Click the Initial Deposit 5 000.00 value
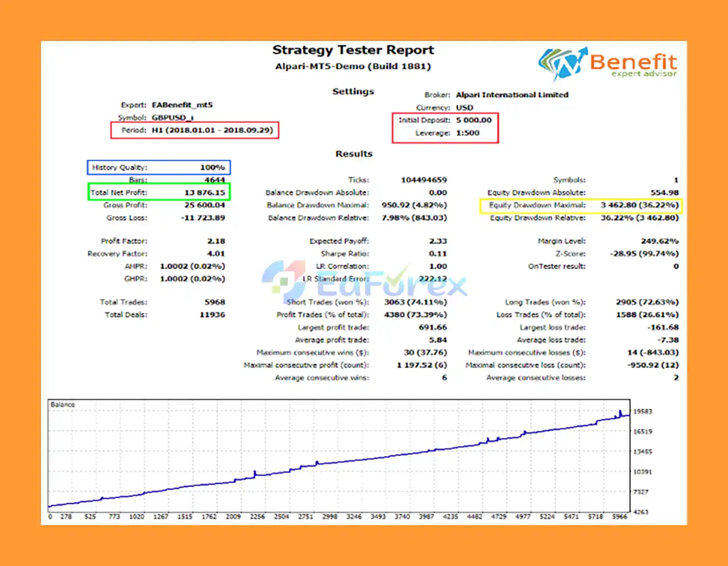Image resolution: width=728 pixels, height=566 pixels. [473, 120]
